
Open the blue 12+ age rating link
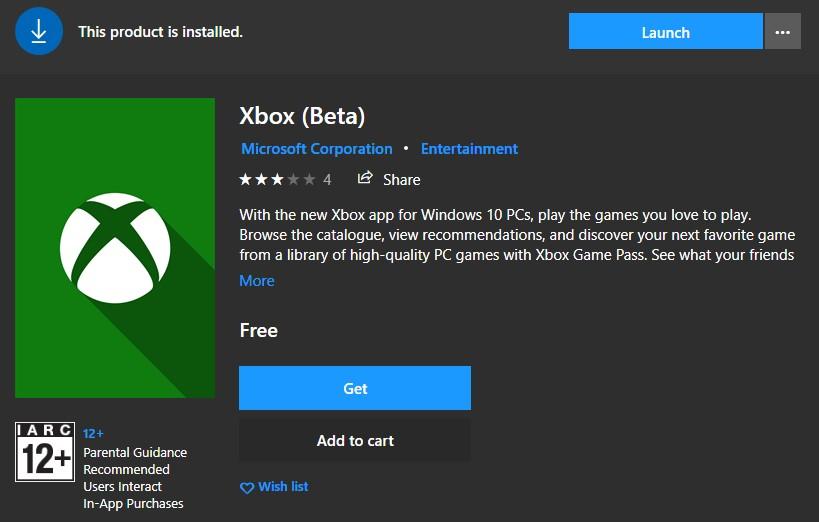[x=94, y=435]
